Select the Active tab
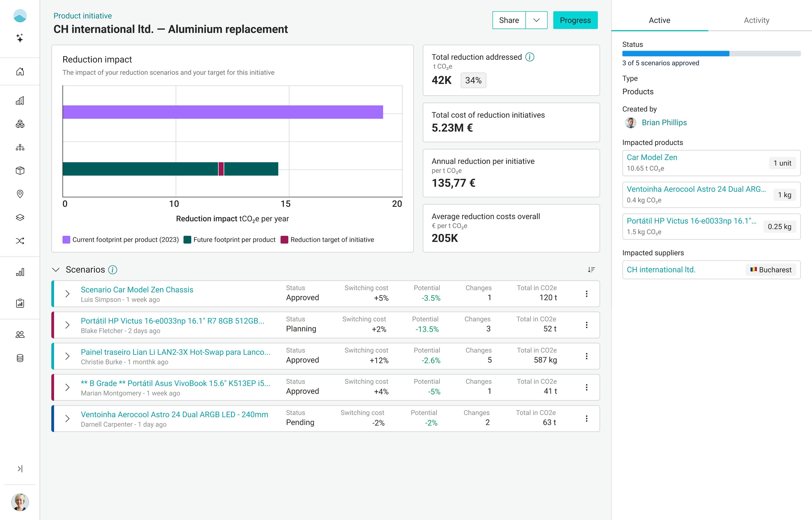The image size is (812, 520). click(659, 20)
